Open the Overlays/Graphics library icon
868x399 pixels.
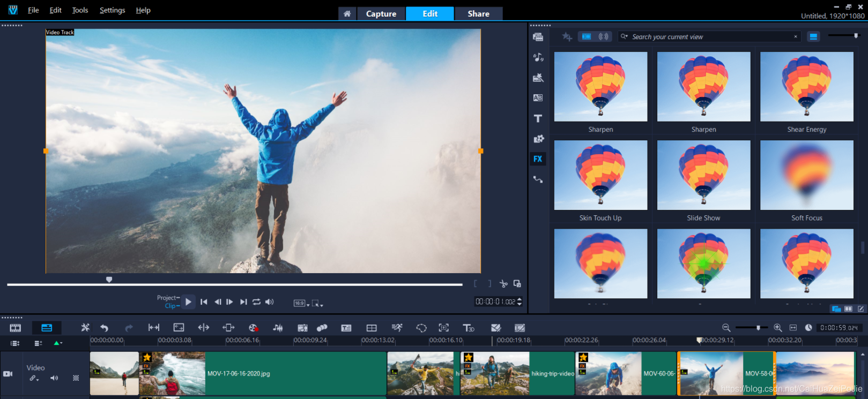[538, 139]
